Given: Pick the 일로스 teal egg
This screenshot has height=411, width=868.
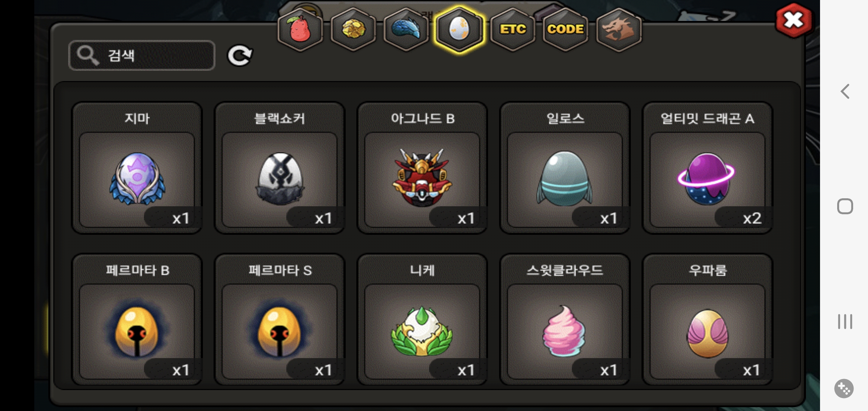Looking at the screenshot, I should [x=565, y=167].
